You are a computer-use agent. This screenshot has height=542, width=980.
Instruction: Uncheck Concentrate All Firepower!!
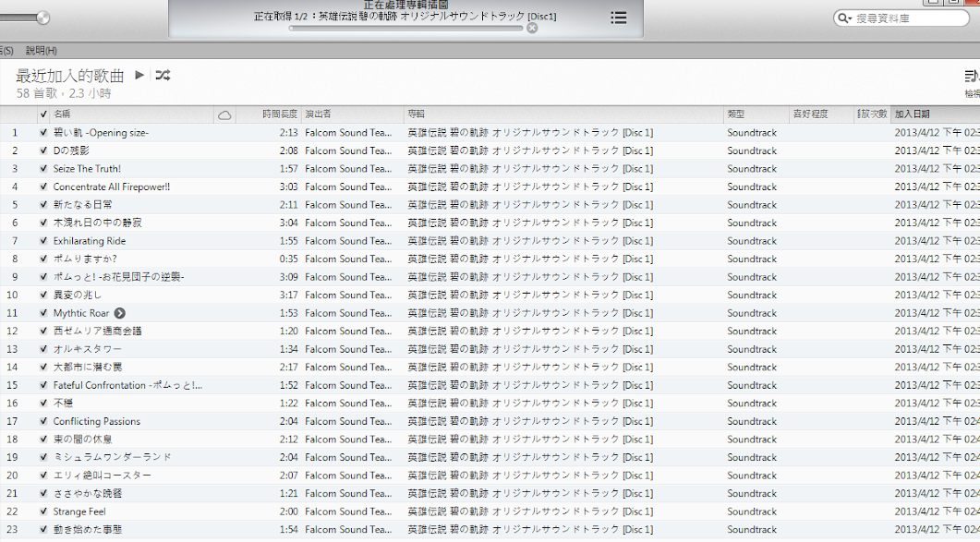point(43,187)
